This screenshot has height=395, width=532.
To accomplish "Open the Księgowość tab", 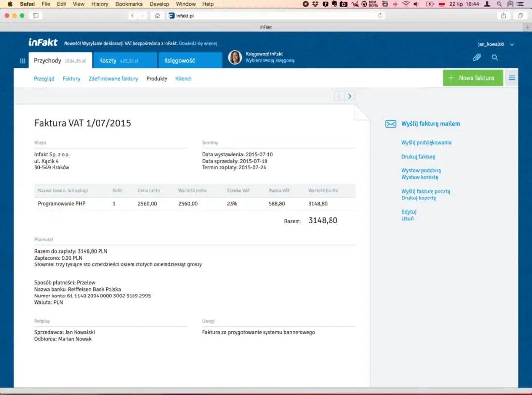I will (x=190, y=61).
